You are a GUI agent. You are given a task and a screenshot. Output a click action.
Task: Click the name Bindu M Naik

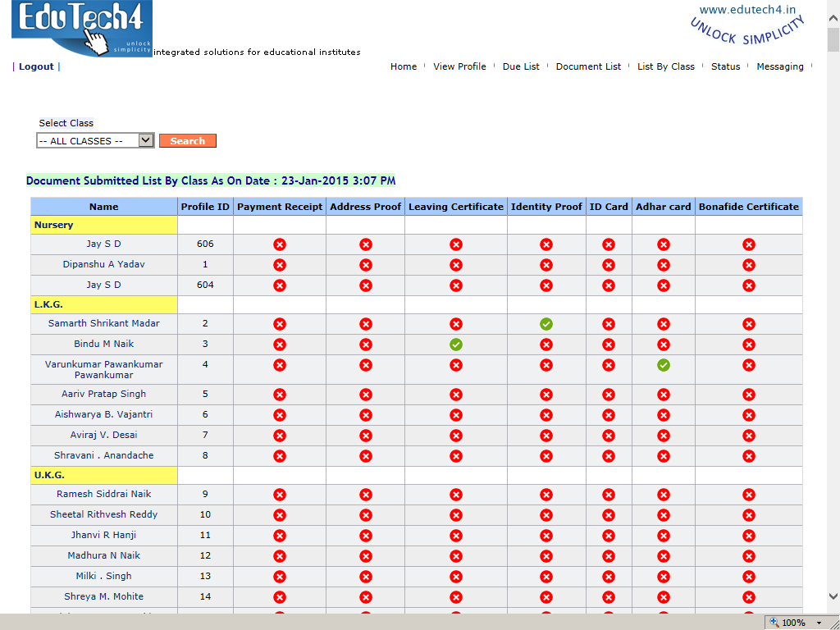coord(104,344)
